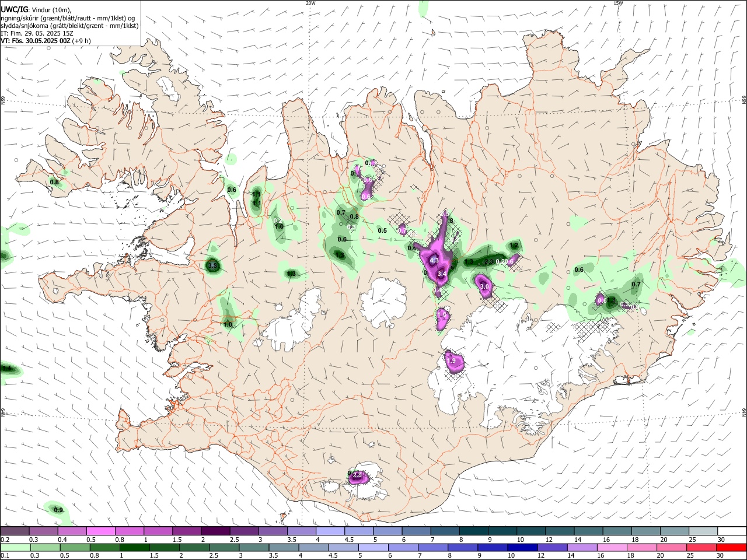The height and width of the screenshot is (560, 747).
Task: Click the 0.7 rain label in eastern Iceland
Action: 636,284
